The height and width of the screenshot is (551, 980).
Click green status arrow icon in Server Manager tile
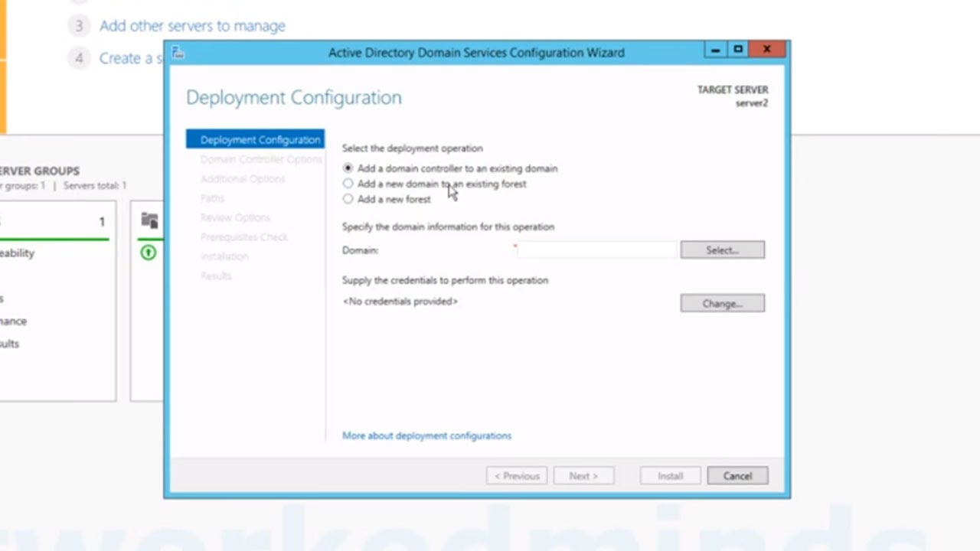pos(149,252)
